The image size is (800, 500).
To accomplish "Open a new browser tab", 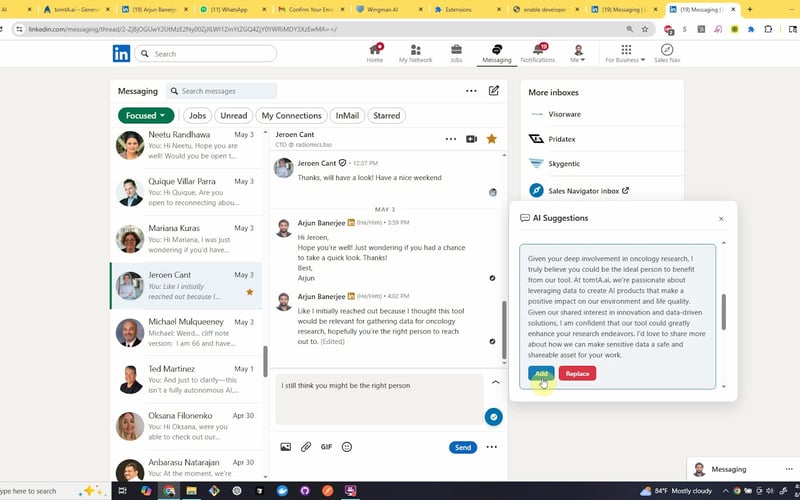I will tap(749, 9).
